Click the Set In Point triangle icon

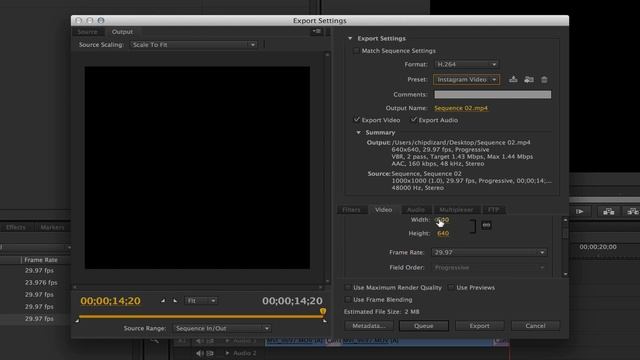(163, 301)
